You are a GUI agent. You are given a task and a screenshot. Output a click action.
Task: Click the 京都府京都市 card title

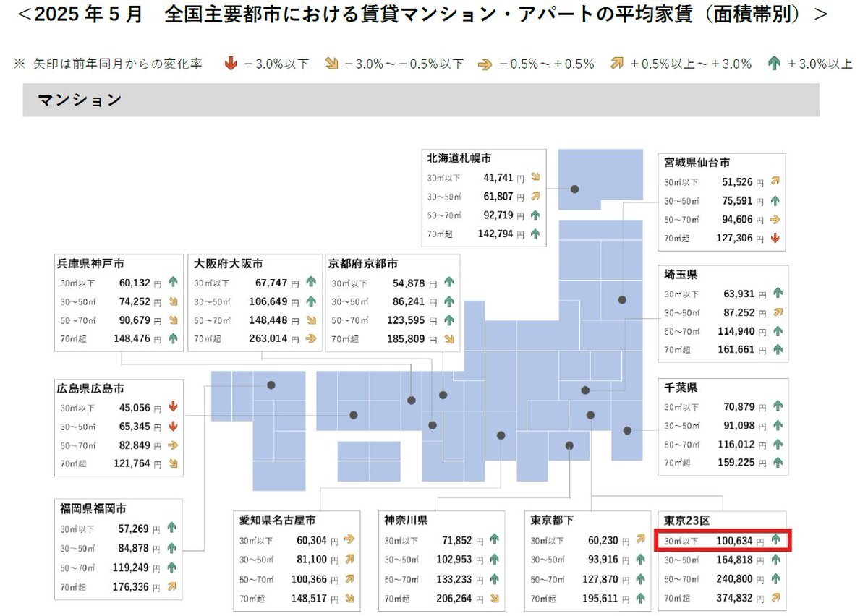pos(363,264)
